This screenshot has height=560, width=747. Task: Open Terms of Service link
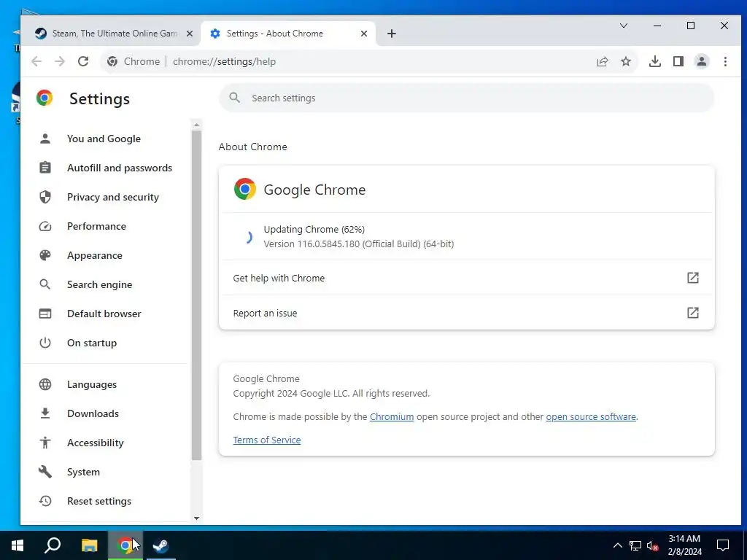tap(267, 440)
